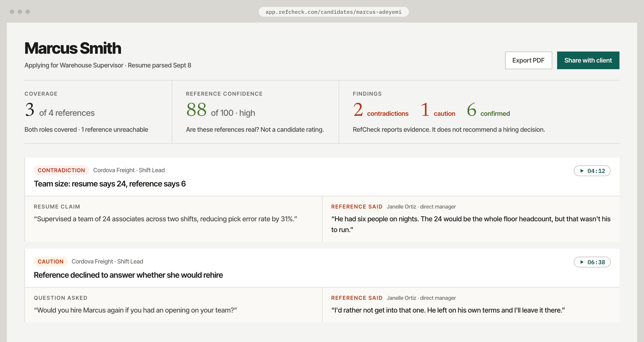The width and height of the screenshot is (644, 342).
Task: Share the report with client
Action: click(x=588, y=60)
